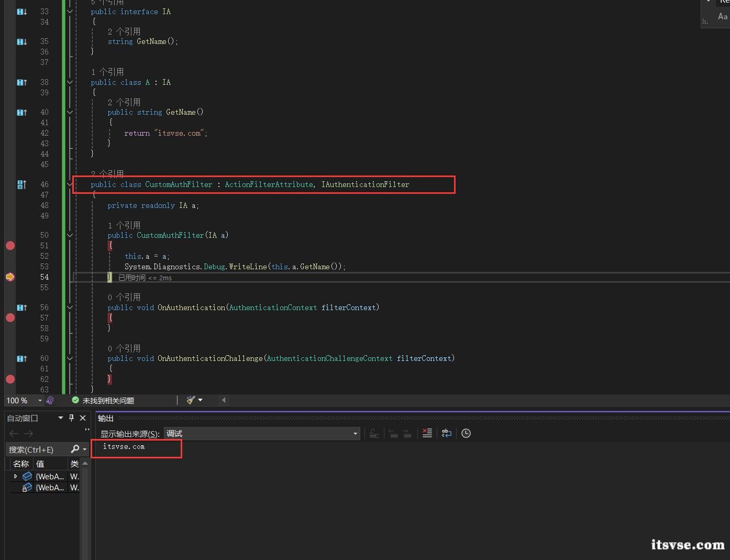Click the 搜索(Ctrl+E) search field
Image resolution: width=730 pixels, height=560 pixels.
click(38, 449)
